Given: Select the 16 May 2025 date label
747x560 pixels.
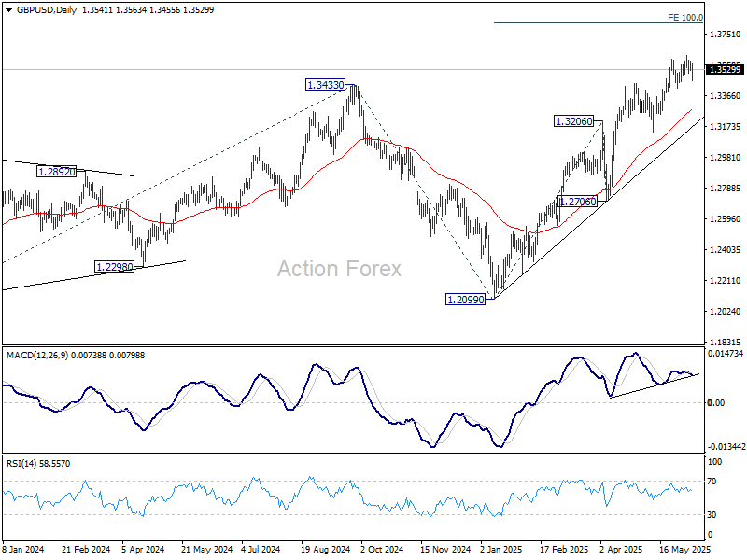Looking at the screenshot, I should 685,549.
